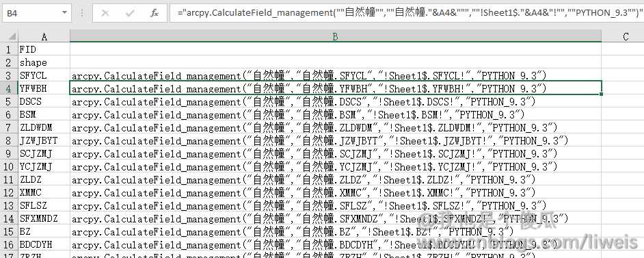Click the ZLDWDM arcpy formula cell in column B
Image resolution: width=644 pixels, height=258 pixels.
(x=336, y=127)
